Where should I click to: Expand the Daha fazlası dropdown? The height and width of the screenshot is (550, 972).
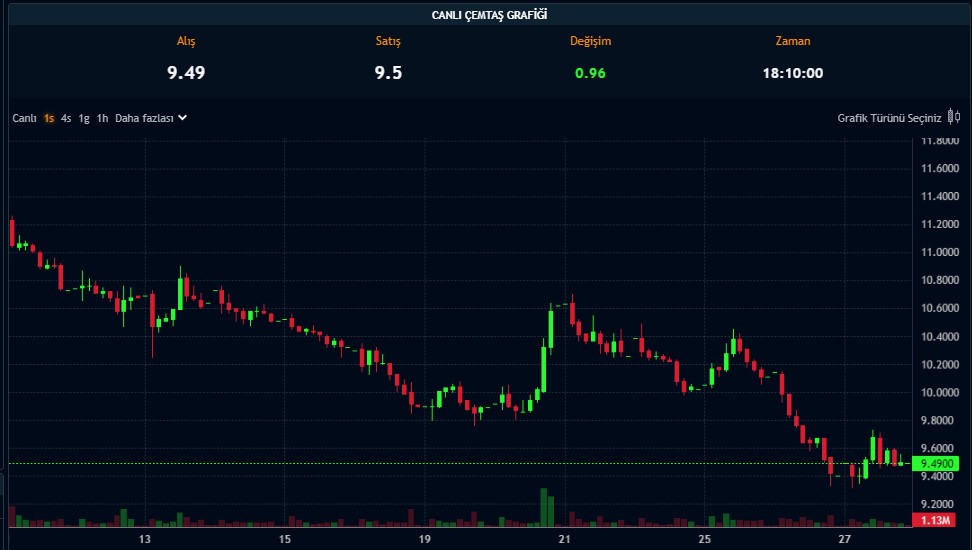(145, 118)
